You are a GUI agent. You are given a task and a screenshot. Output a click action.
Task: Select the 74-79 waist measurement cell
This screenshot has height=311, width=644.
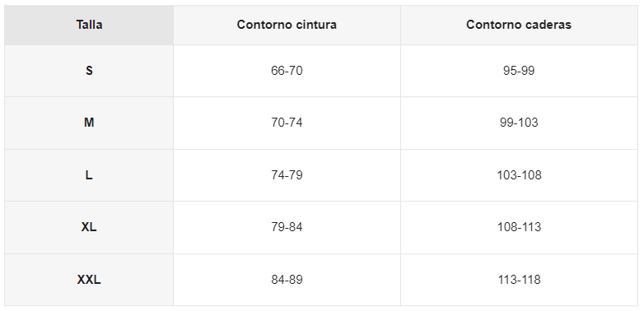(287, 175)
